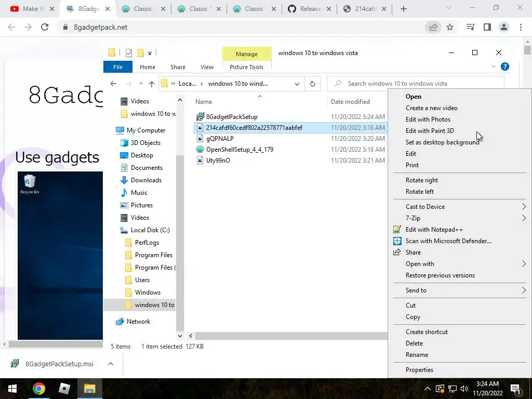Open address bar history dropdown
Screen dimensions: 532x399
click(297, 84)
